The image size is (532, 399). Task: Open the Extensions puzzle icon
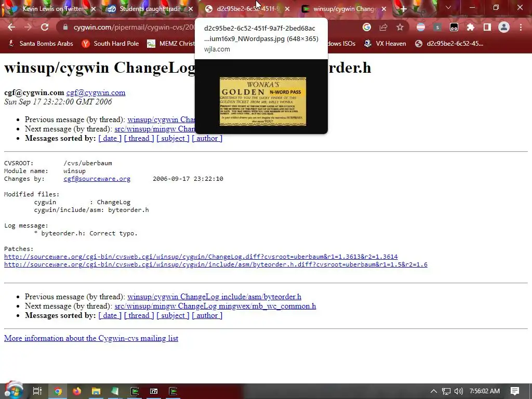pyautogui.click(x=471, y=27)
